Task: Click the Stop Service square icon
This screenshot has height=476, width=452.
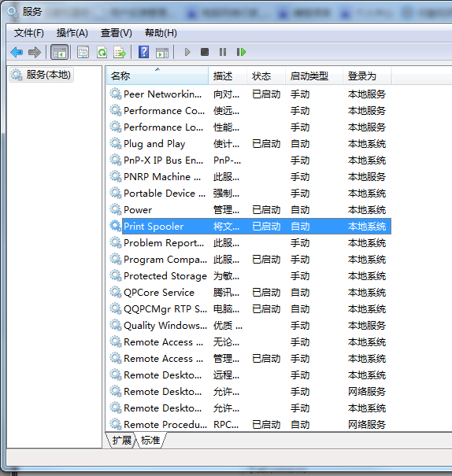Action: [x=205, y=52]
